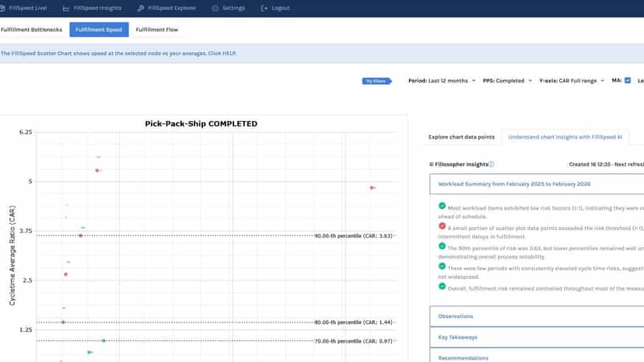Click the HELP link in the info banner
644x362 pixels.
[x=229, y=54]
